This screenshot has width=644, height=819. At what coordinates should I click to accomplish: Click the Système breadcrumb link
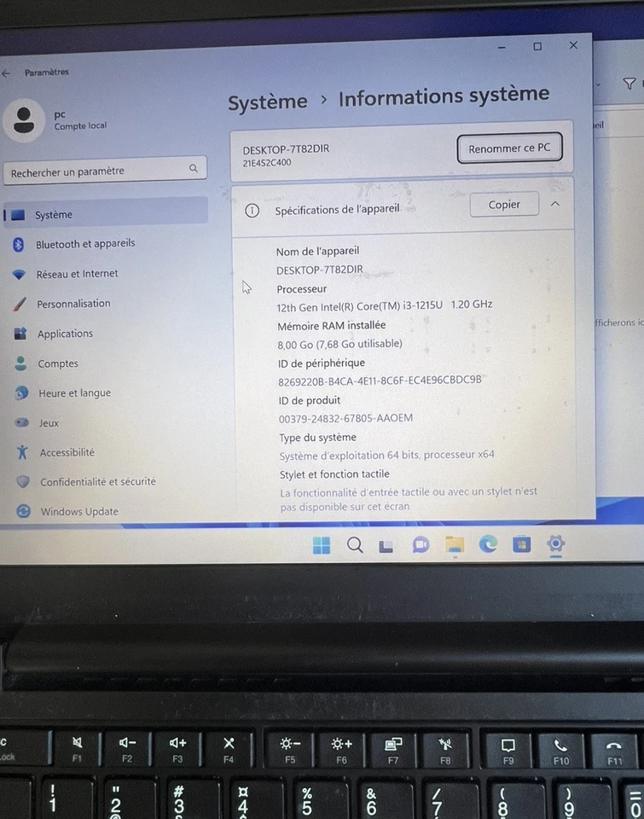(x=268, y=102)
